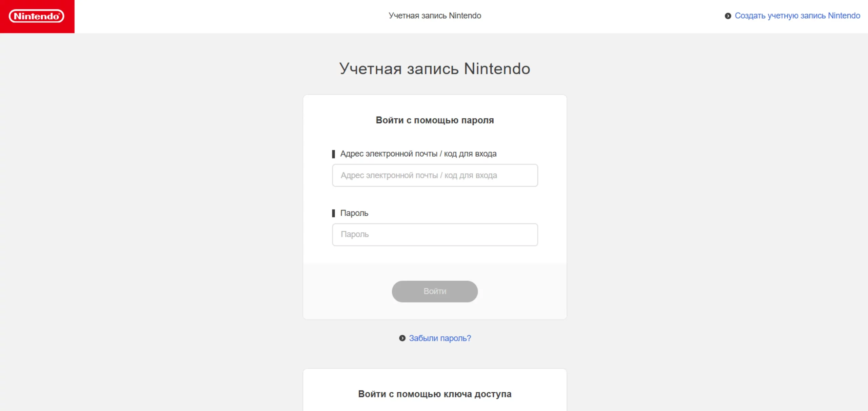Click the arrow icon next to Забыли пароль
This screenshot has width=868, height=411.
coord(402,338)
